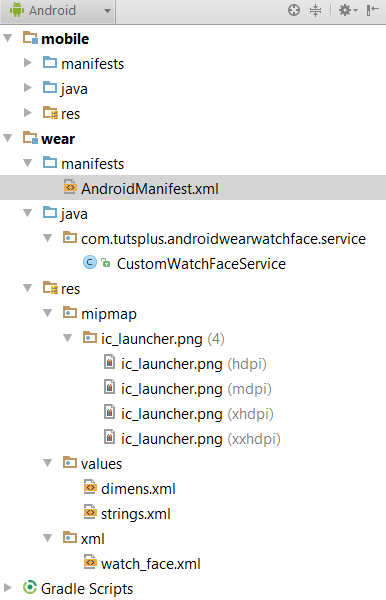
Task: Select the mipmap folder label
Action: tap(109, 314)
